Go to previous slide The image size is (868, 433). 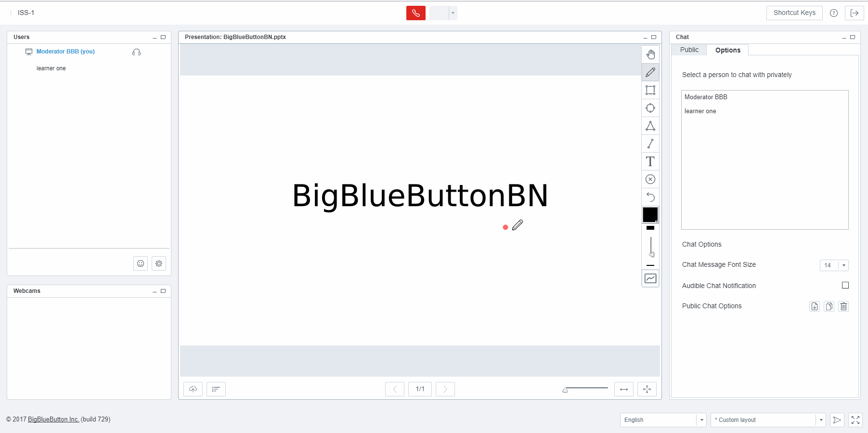(x=395, y=389)
